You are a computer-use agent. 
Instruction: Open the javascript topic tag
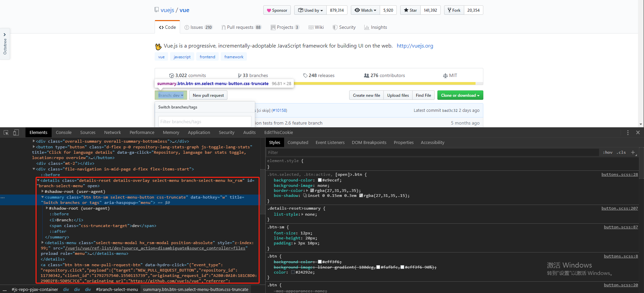[x=182, y=57]
